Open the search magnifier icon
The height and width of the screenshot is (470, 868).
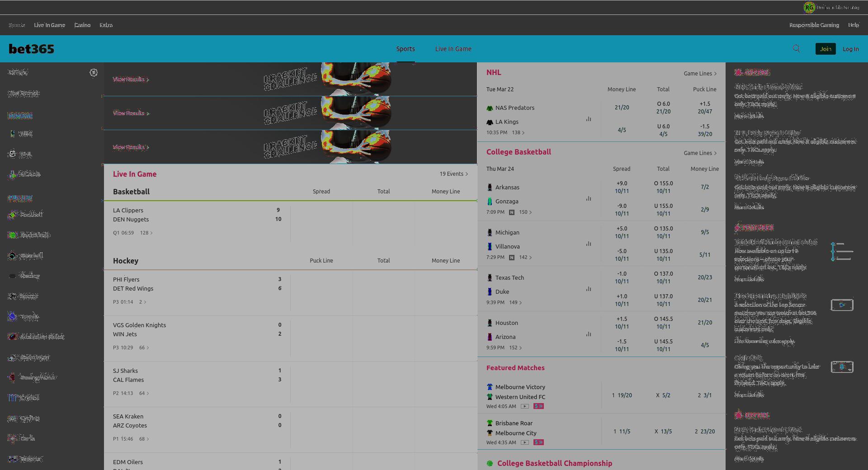[797, 49]
